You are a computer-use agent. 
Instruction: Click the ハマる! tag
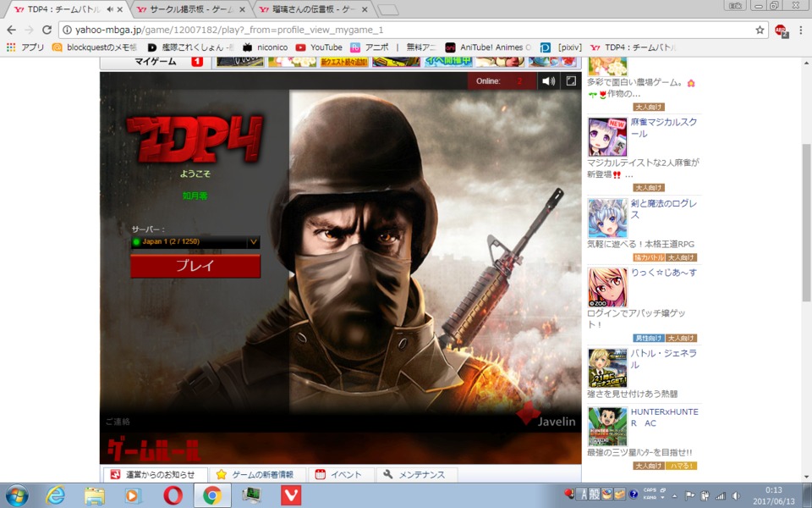coord(681,466)
